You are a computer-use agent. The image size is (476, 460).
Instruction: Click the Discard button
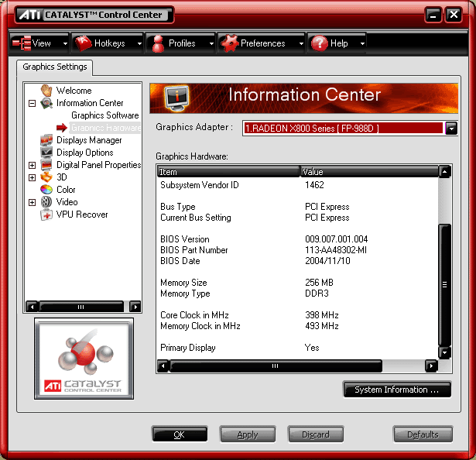point(316,434)
